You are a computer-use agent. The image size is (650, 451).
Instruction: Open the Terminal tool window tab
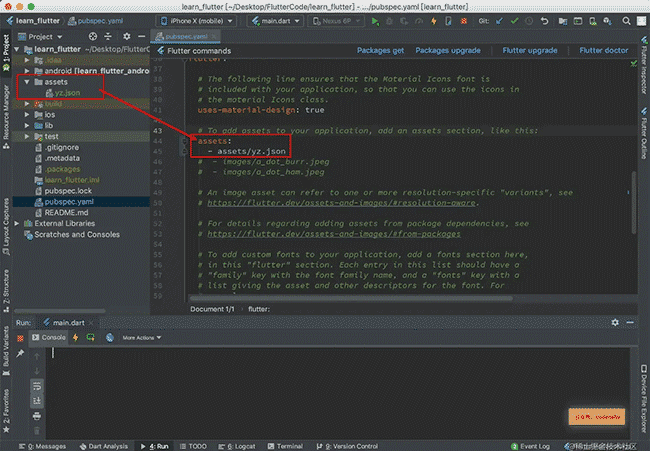(285, 446)
